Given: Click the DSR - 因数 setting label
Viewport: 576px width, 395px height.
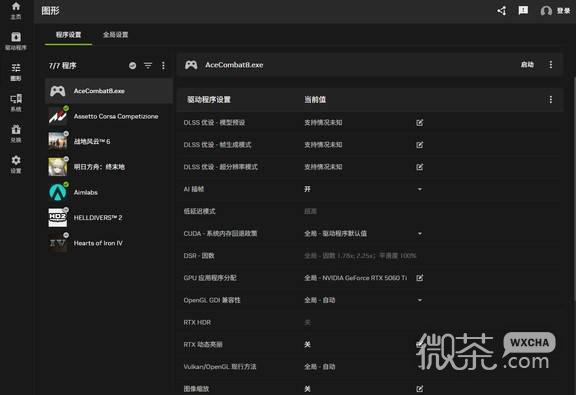Looking at the screenshot, I should point(199,256).
